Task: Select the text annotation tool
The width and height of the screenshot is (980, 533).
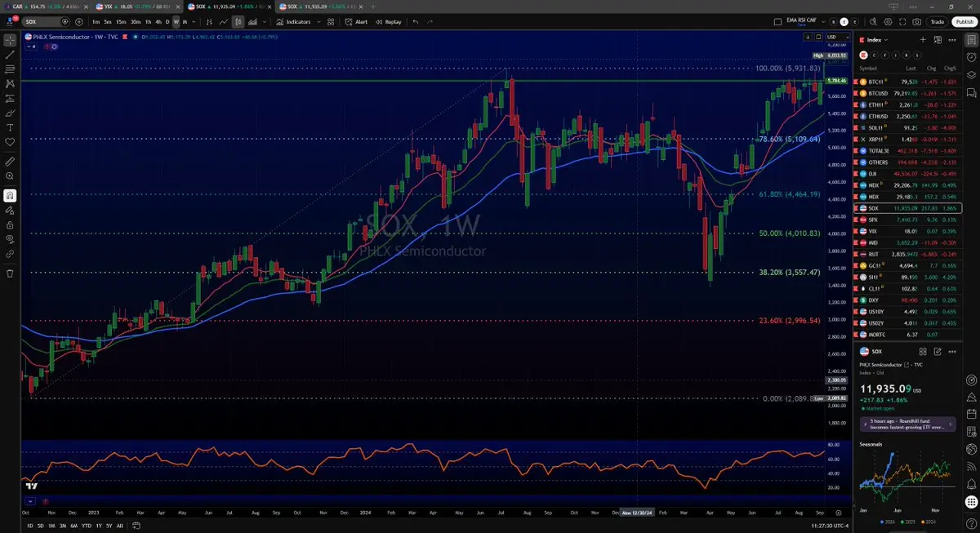Action: pos(10,127)
